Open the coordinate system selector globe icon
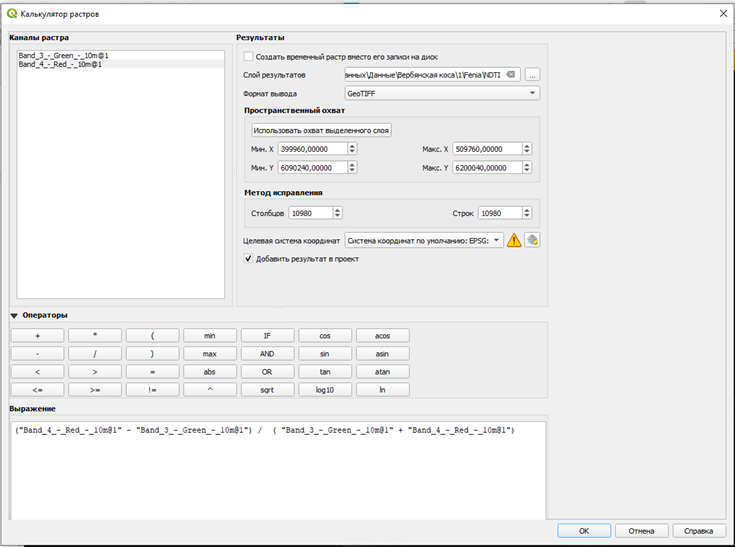Screen dimensions: 735x547 [x=532, y=240]
